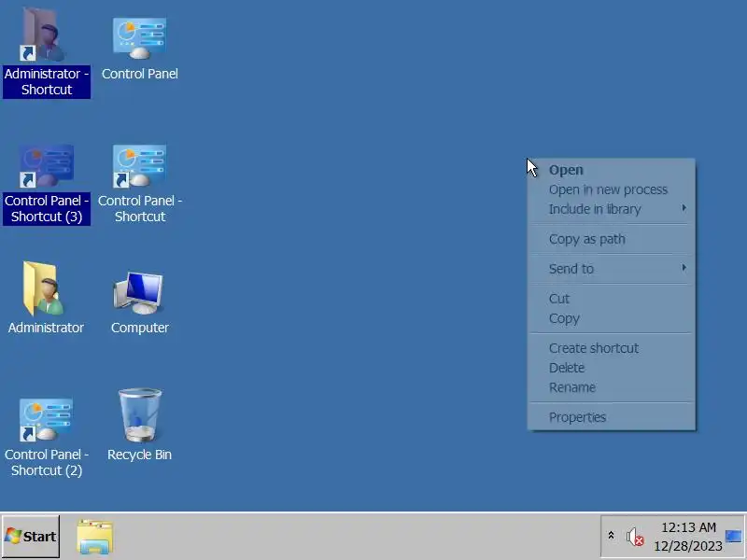
Task: Open Properties from the context menu
Action: pos(612,417)
